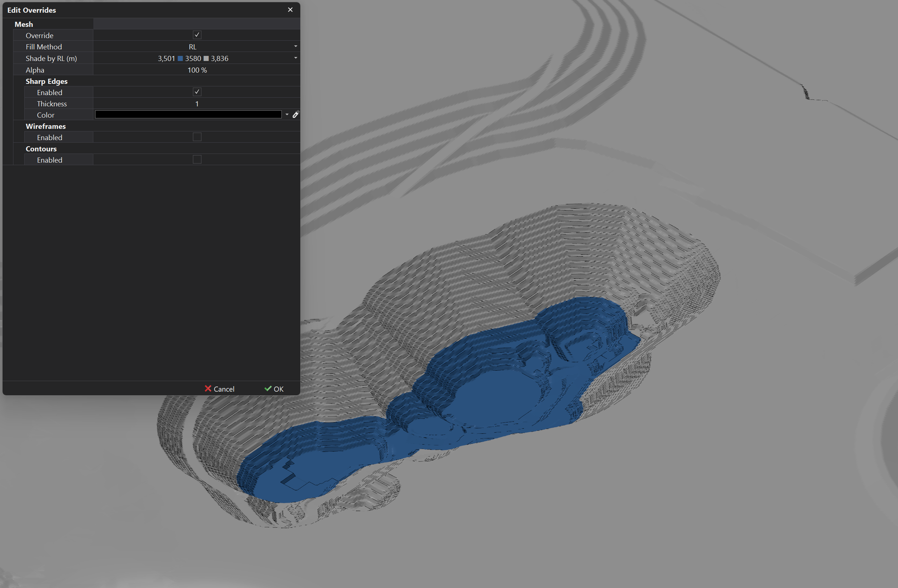
Task: Click the dropdown arrow on the Color row
Action: (288, 115)
